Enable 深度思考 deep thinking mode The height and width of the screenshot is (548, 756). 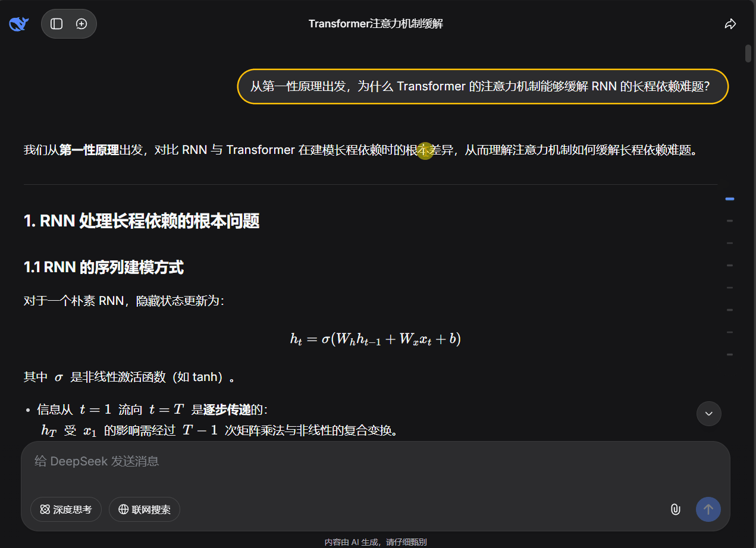click(66, 509)
